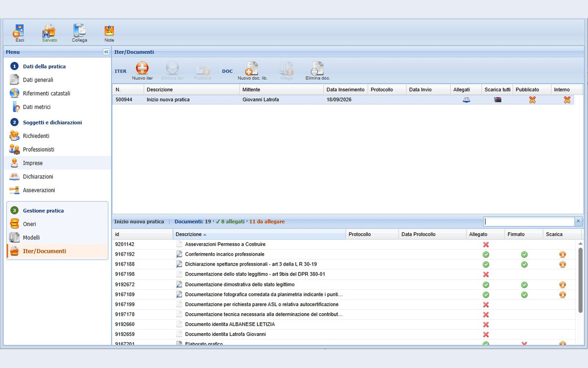
Task: Open Riferimenti catastali menu entry
Action: coord(46,93)
